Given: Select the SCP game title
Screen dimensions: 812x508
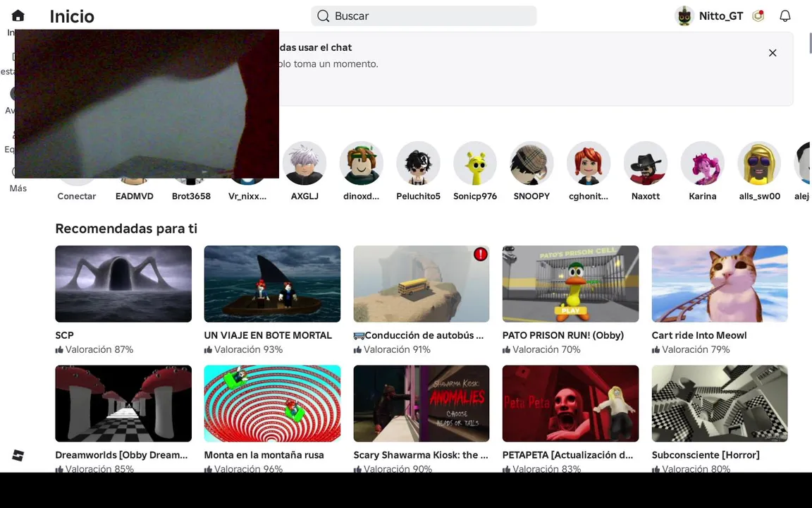Looking at the screenshot, I should click(65, 335).
